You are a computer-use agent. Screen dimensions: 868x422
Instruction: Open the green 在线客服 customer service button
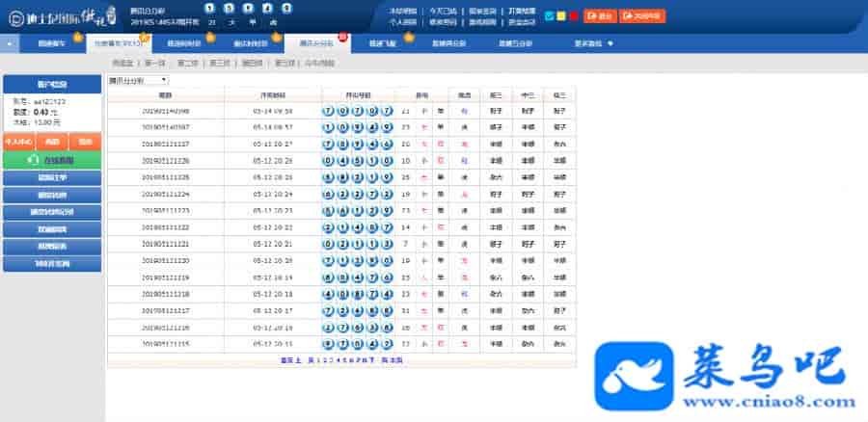(51, 160)
